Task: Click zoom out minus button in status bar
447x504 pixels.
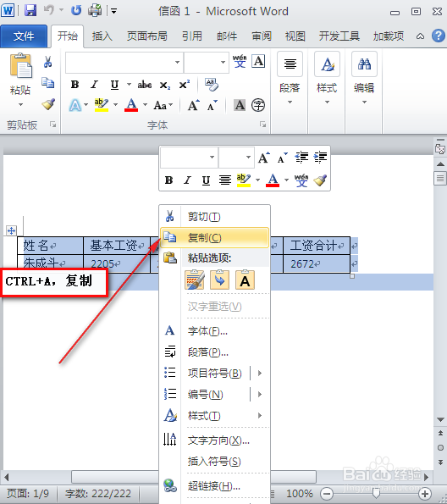Action: (327, 493)
